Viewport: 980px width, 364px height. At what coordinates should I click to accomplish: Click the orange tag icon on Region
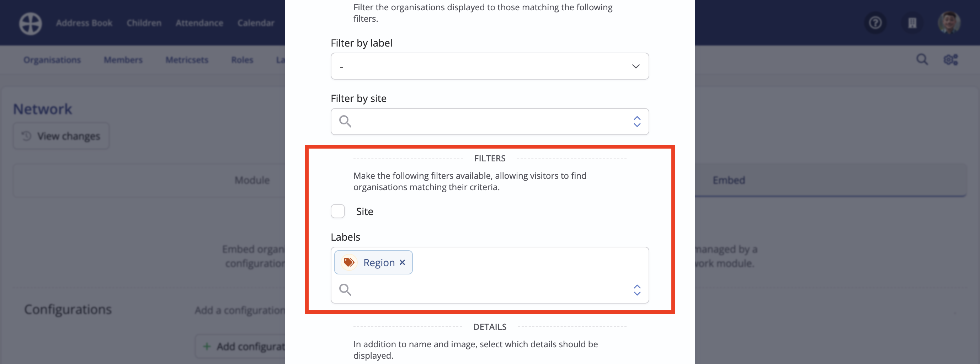[348, 262]
